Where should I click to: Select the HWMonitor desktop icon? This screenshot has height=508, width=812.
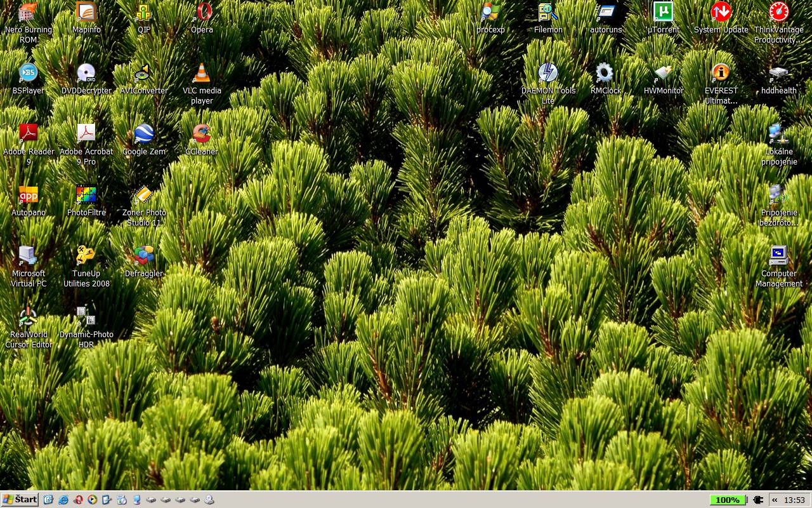[x=663, y=74]
